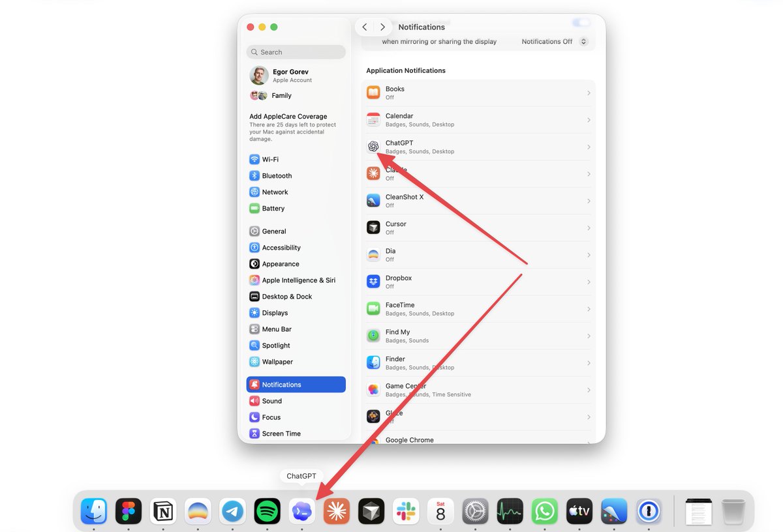Select Desktop & Dock in the sidebar
783x532 pixels.
click(x=296, y=296)
